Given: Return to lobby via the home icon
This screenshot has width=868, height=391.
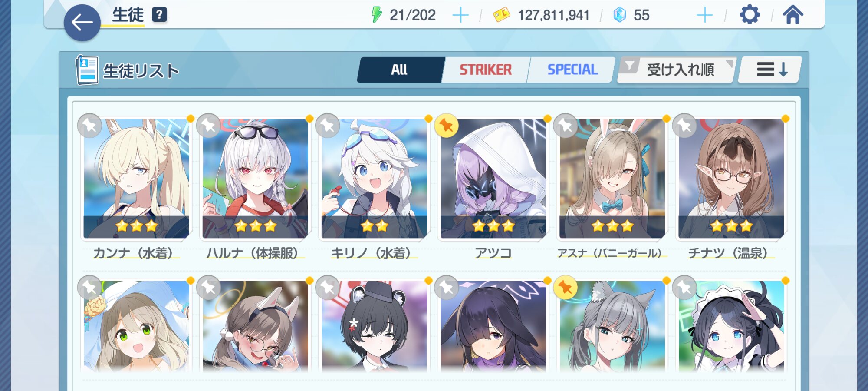Looking at the screenshot, I should pyautogui.click(x=793, y=15).
